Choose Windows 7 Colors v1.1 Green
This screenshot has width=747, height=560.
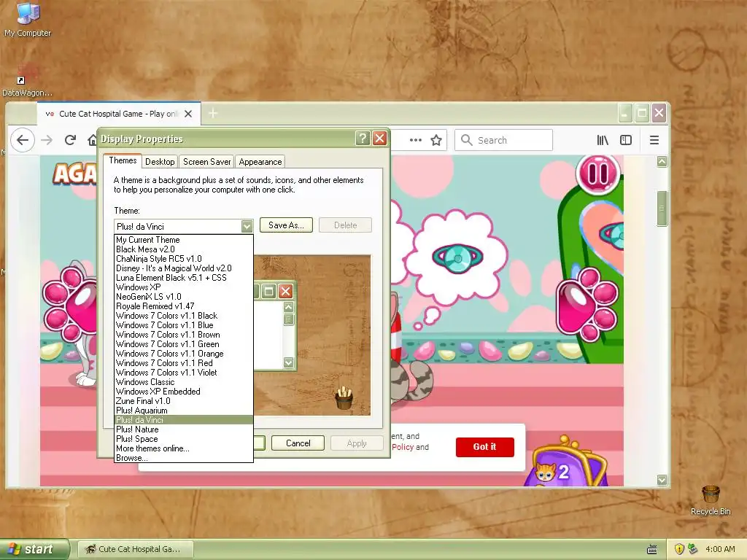click(x=184, y=344)
